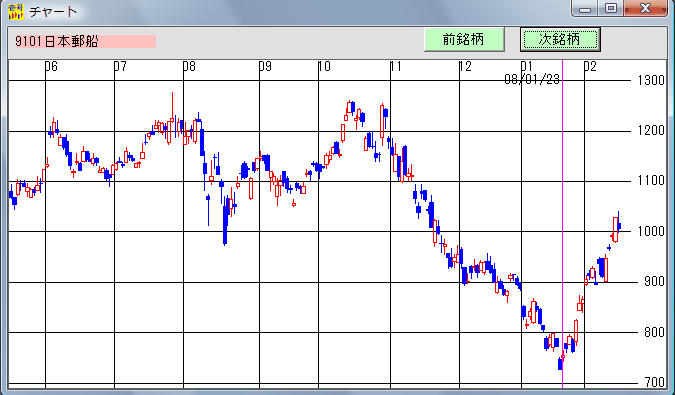Click the 10 month label on axis

pyautogui.click(x=324, y=66)
